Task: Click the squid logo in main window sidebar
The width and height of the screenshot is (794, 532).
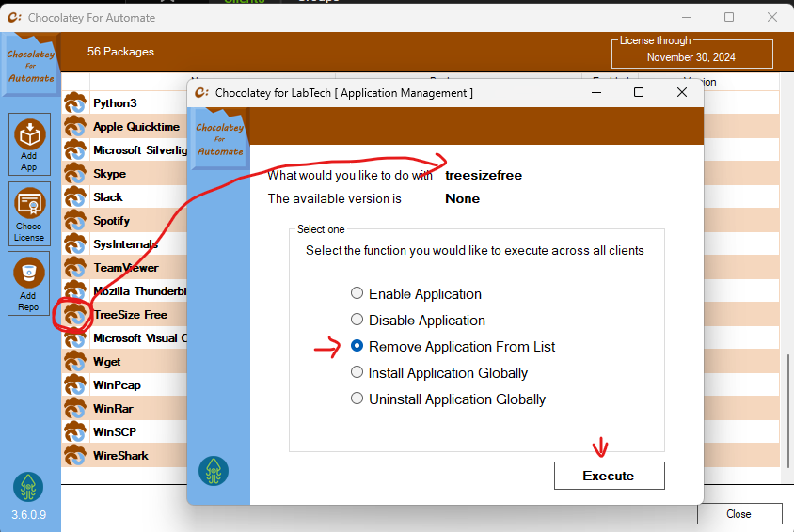Action: [28, 487]
